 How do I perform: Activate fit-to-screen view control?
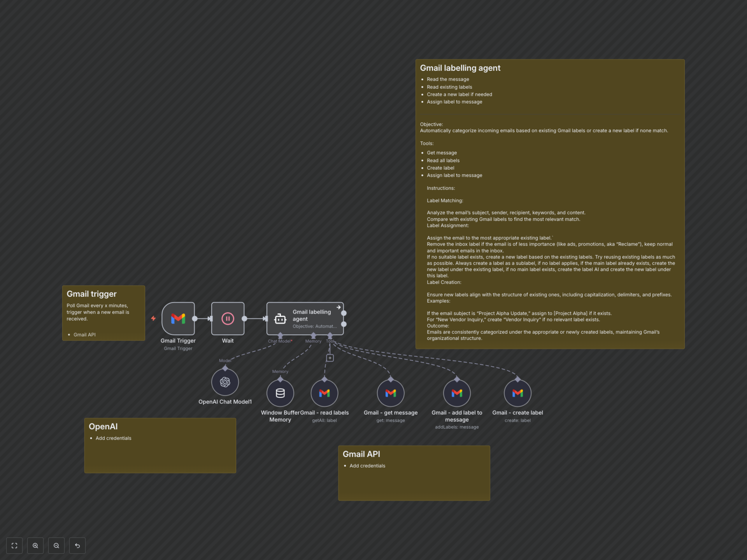pyautogui.click(x=14, y=545)
